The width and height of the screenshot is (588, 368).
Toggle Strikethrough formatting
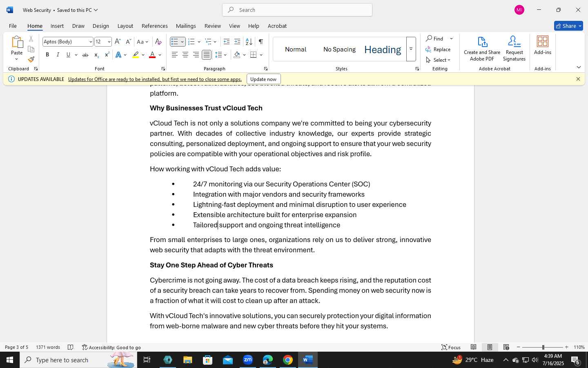[x=85, y=55]
